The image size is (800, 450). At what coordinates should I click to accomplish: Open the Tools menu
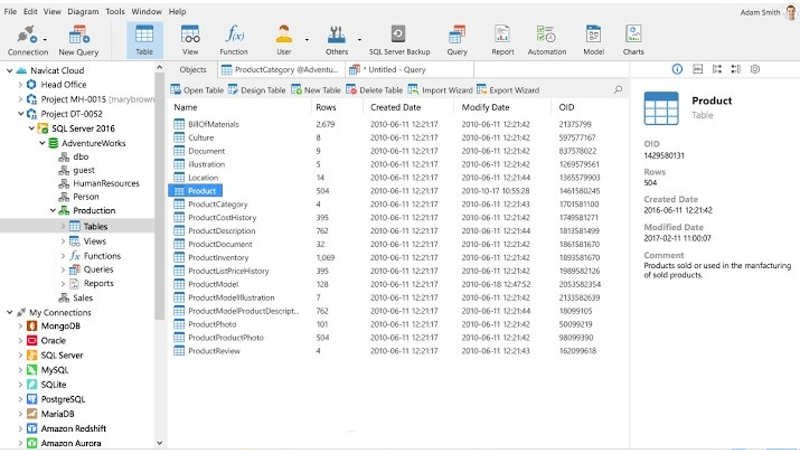[115, 11]
